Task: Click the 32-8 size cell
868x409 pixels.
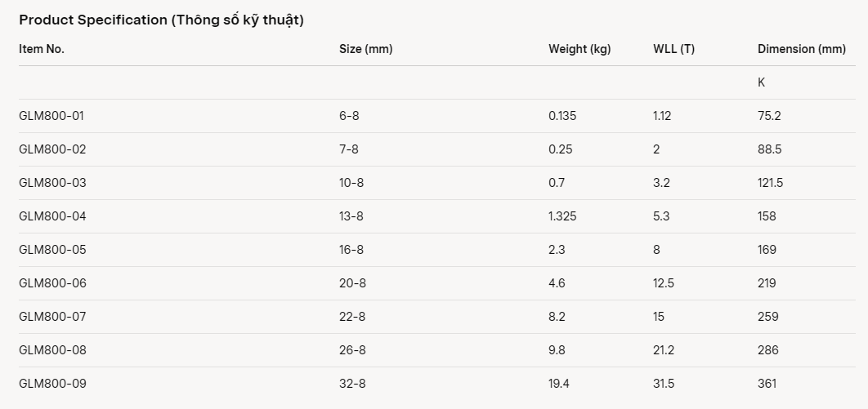Action: click(x=352, y=384)
